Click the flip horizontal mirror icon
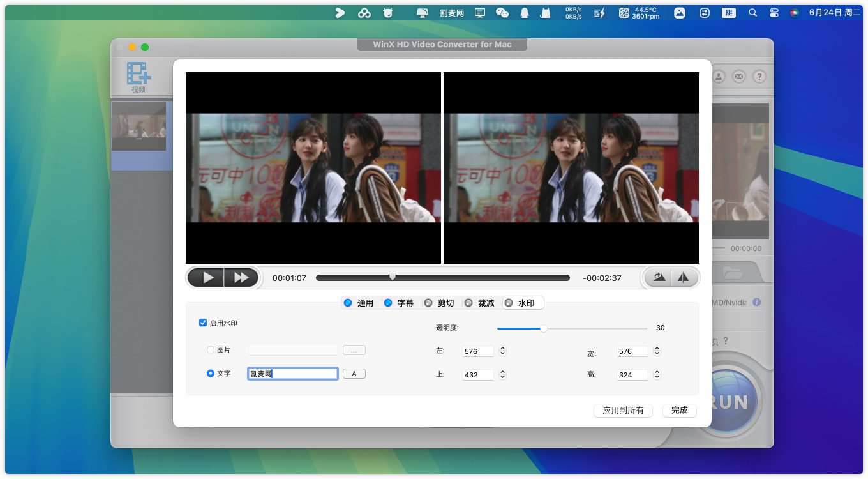Image resolution: width=868 pixels, height=479 pixels. click(683, 278)
